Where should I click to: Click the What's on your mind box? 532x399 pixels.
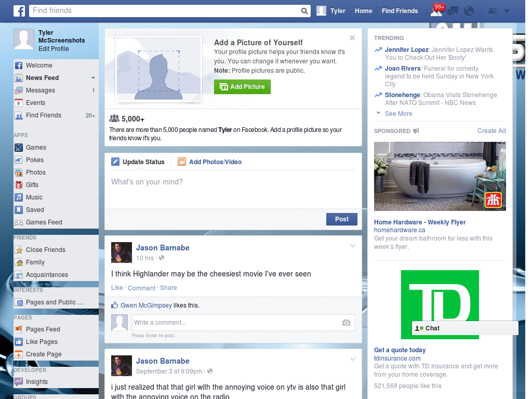[x=233, y=189]
